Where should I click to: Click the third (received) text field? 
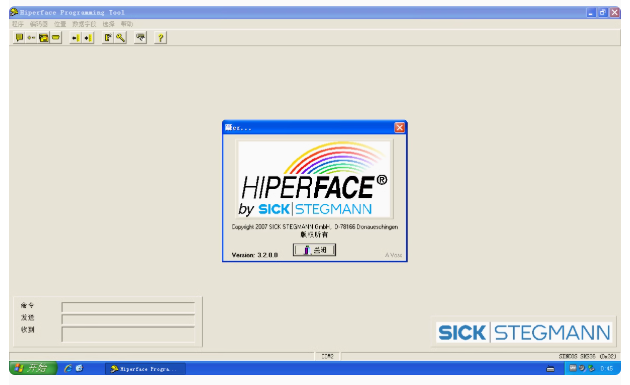(x=128, y=334)
